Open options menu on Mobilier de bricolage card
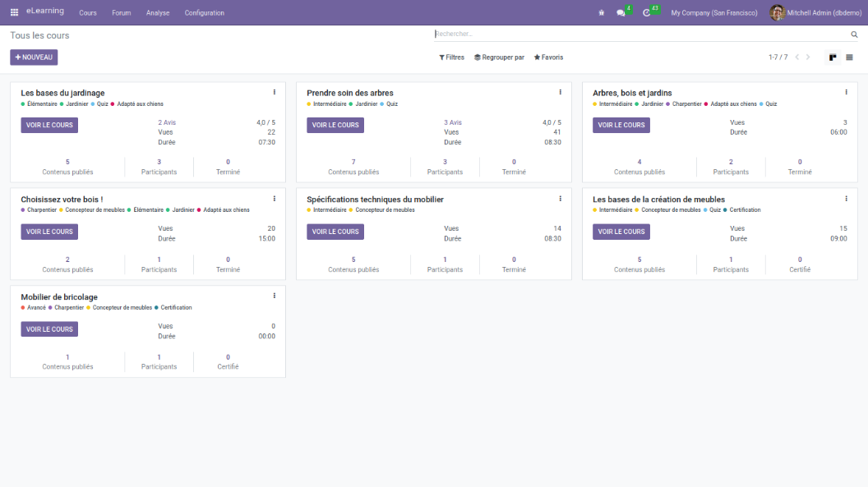The height and width of the screenshot is (487, 868). 275,296
